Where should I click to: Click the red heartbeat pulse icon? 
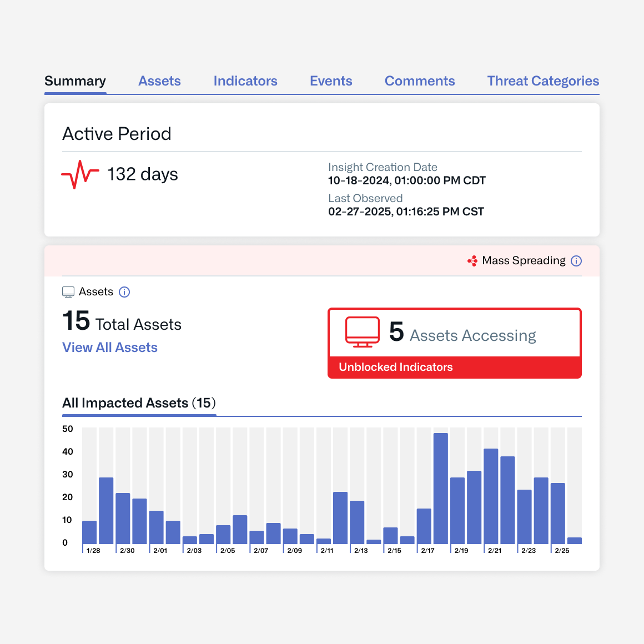pos(80,174)
